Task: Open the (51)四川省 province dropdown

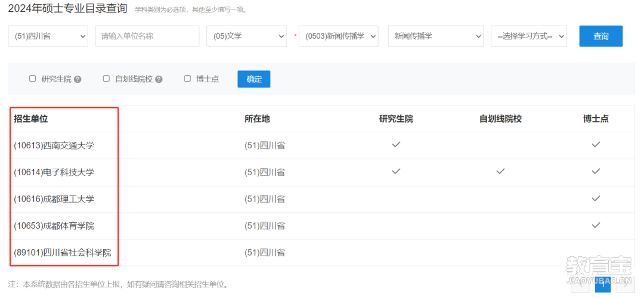Action: point(48,36)
